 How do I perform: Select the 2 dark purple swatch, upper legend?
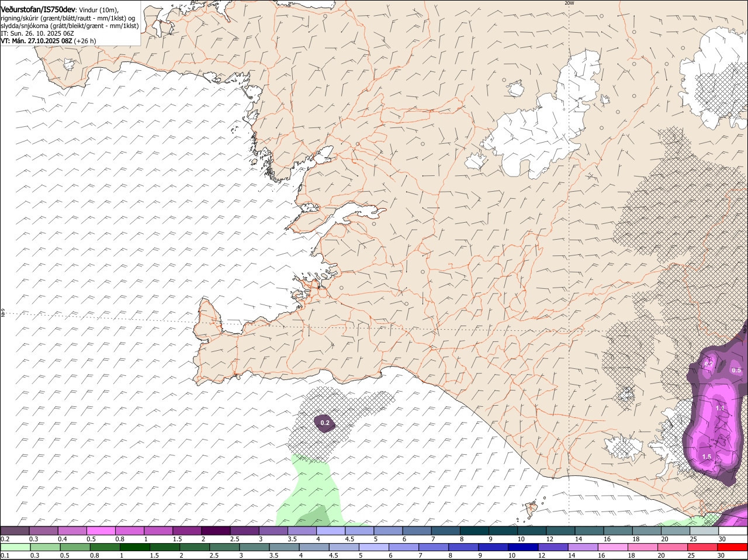pos(216,531)
